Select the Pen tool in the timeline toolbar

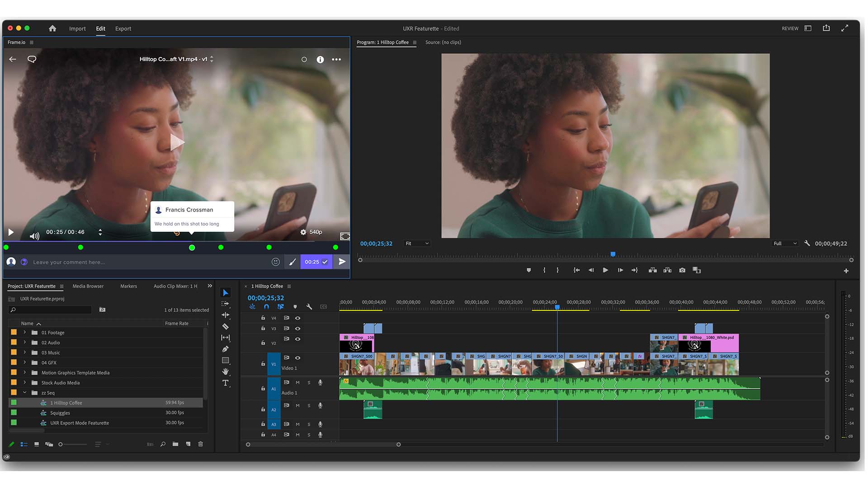pyautogui.click(x=226, y=349)
